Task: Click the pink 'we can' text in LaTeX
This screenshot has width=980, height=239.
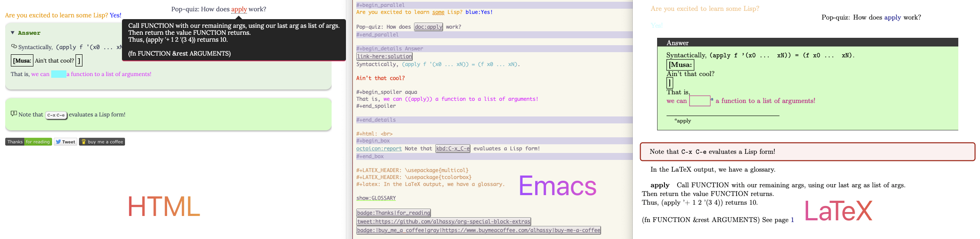Action: pyautogui.click(x=677, y=101)
